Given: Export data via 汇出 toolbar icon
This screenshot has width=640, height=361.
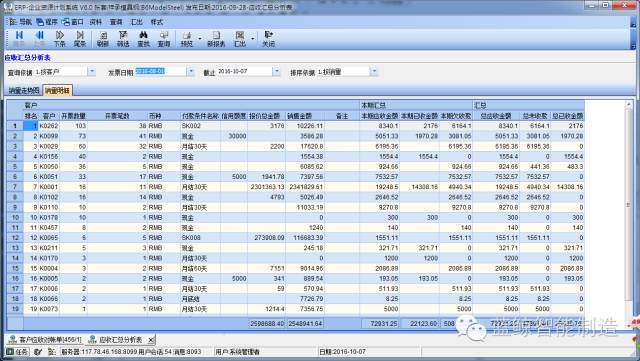Looking at the screenshot, I should [x=240, y=39].
